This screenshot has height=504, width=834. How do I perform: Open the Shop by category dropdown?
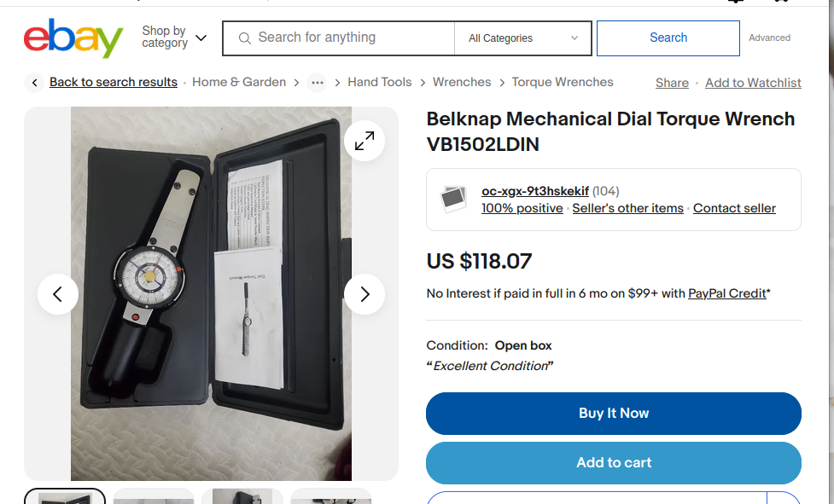[174, 38]
